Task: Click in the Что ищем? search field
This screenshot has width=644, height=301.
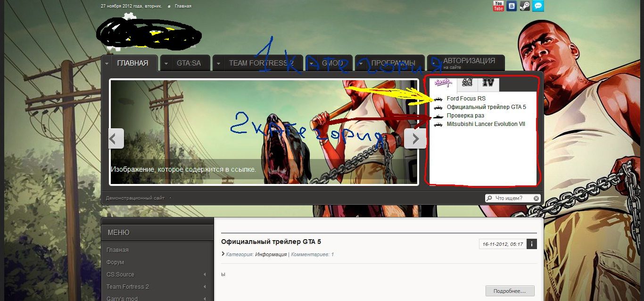Action: click(x=513, y=199)
